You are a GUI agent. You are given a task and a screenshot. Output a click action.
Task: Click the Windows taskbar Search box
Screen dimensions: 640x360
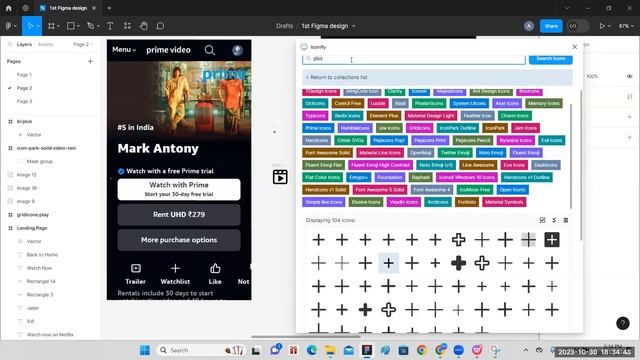[200, 350]
